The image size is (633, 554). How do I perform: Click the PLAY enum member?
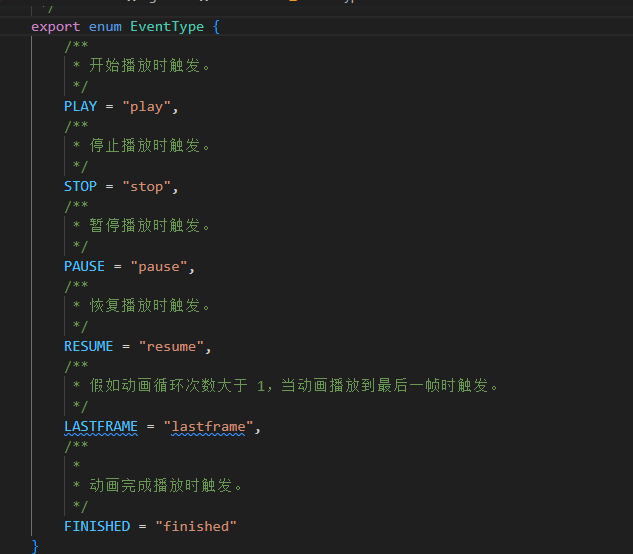pyautogui.click(x=80, y=107)
